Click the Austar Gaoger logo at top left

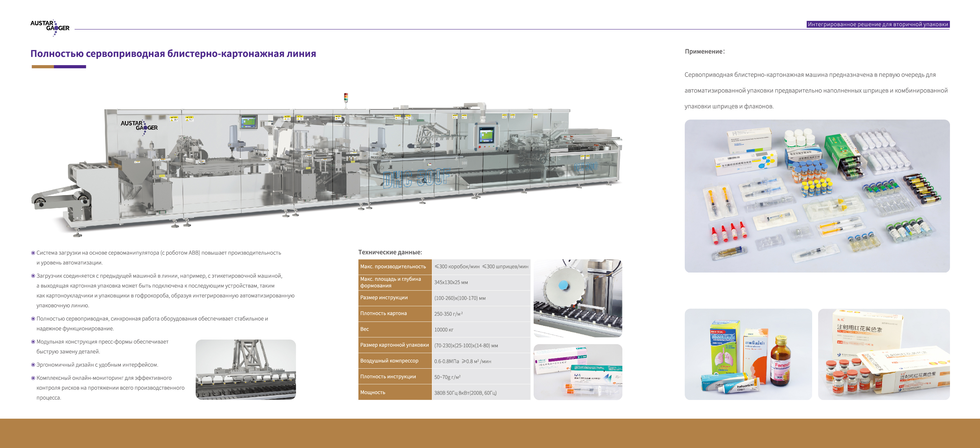[50, 28]
